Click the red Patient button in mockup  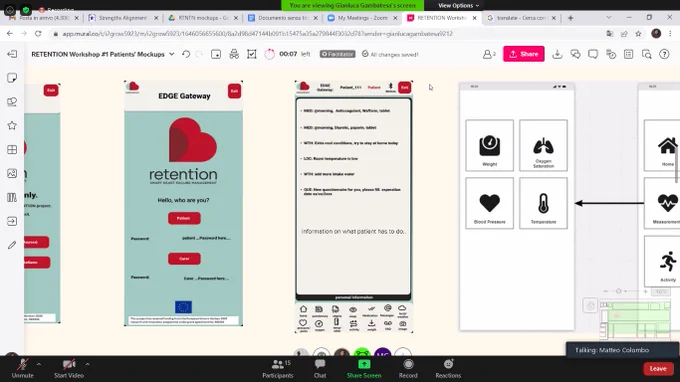coord(184,218)
